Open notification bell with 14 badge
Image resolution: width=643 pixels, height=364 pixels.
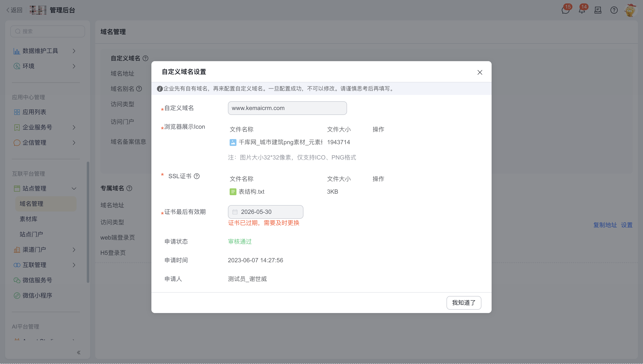[x=582, y=10]
